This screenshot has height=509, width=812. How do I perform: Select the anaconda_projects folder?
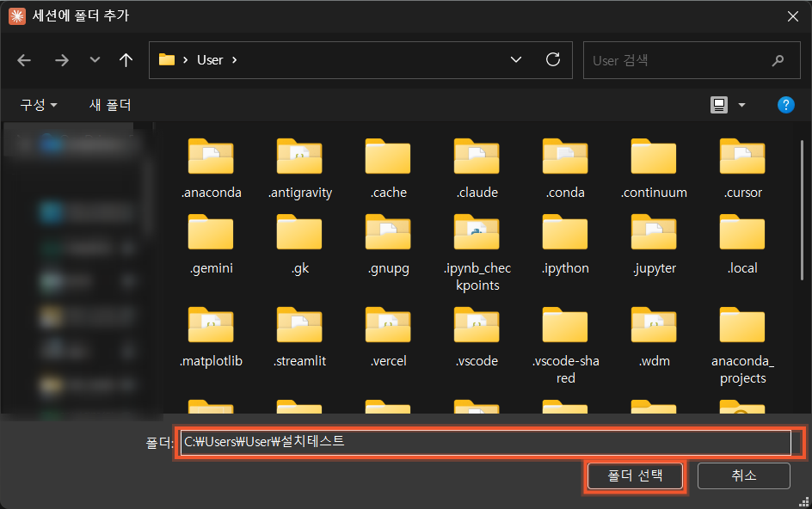point(742,346)
